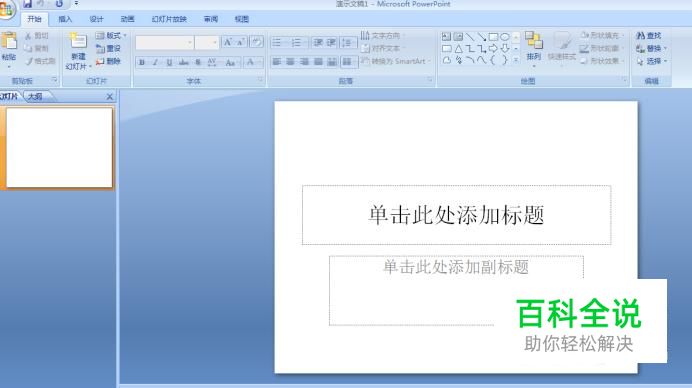Click the Decrease Indent icon
Viewport: 692px width, 388px height.
[318, 42]
